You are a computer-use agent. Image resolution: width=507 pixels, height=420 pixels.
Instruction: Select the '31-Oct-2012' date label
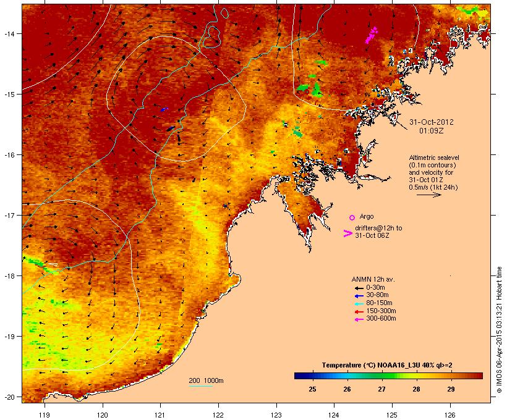pos(432,122)
